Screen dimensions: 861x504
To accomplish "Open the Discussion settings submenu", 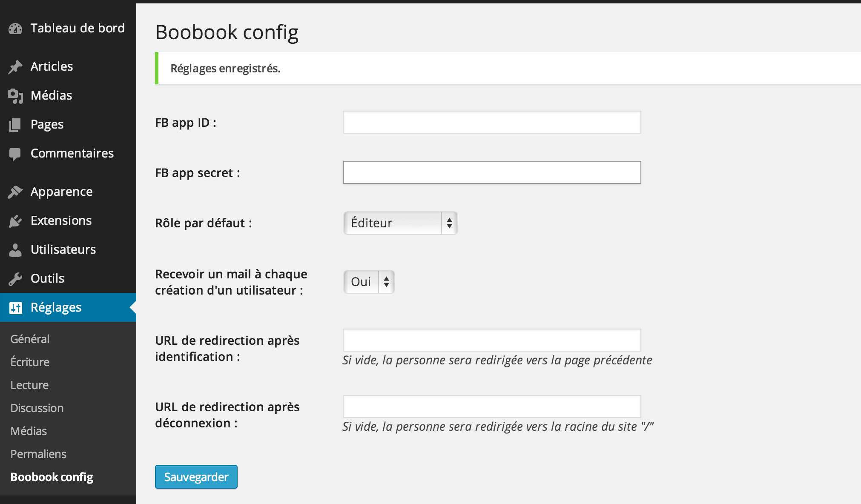I will (x=37, y=408).
